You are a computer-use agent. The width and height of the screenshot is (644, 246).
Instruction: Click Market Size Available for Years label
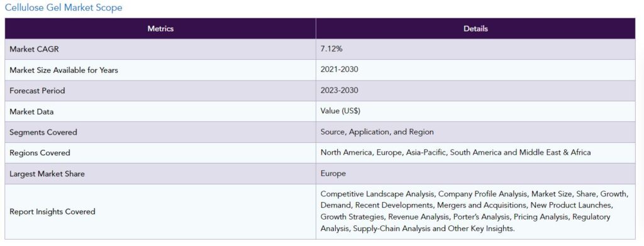pos(64,70)
